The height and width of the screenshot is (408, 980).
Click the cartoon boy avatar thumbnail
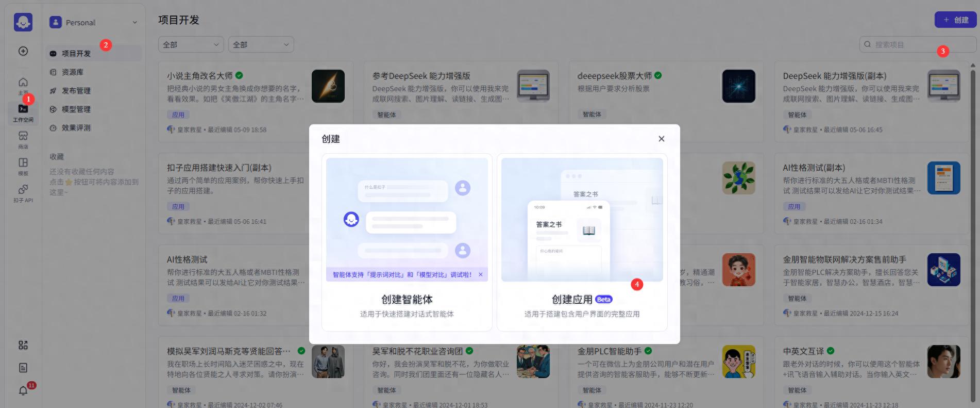pos(739,270)
